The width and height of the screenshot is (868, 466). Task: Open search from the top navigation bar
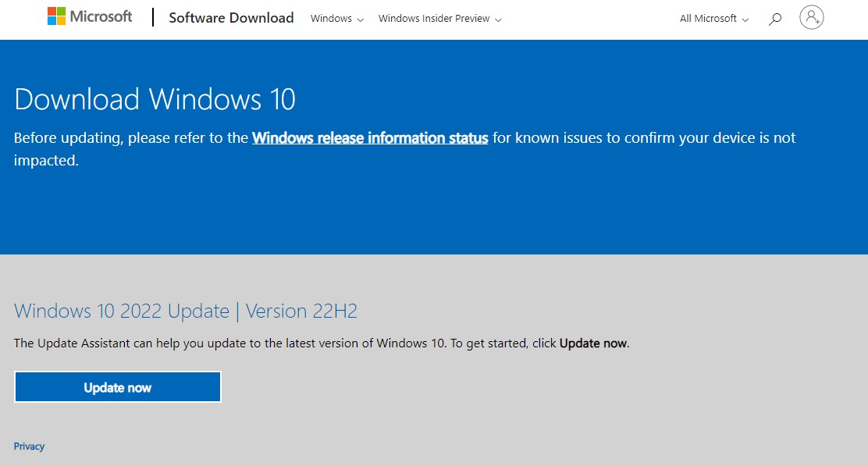[774, 18]
